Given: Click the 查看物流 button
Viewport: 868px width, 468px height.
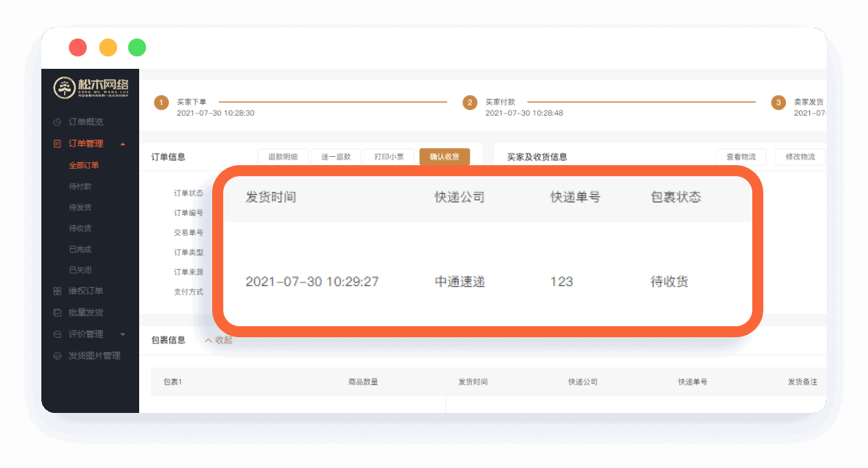Looking at the screenshot, I should 741,157.
